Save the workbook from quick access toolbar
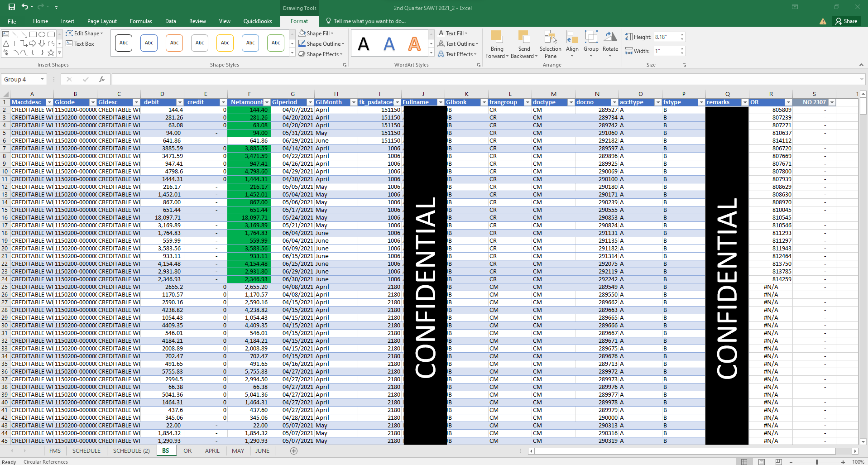This screenshot has height=465, width=868. [x=12, y=7]
